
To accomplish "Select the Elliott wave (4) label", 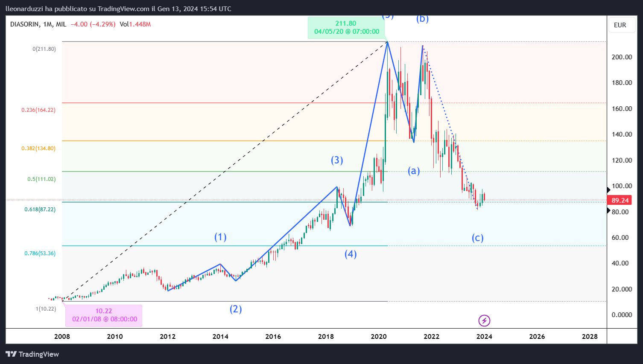I will click(x=351, y=254).
